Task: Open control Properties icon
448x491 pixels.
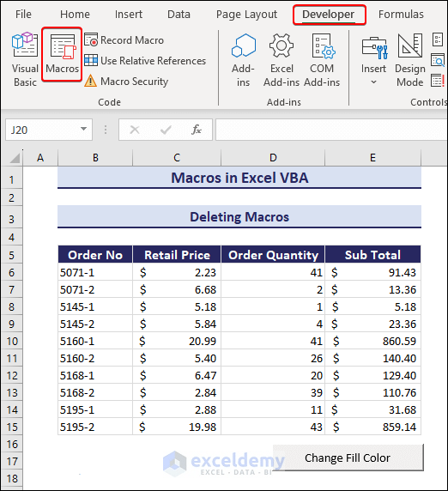Action: [438, 39]
